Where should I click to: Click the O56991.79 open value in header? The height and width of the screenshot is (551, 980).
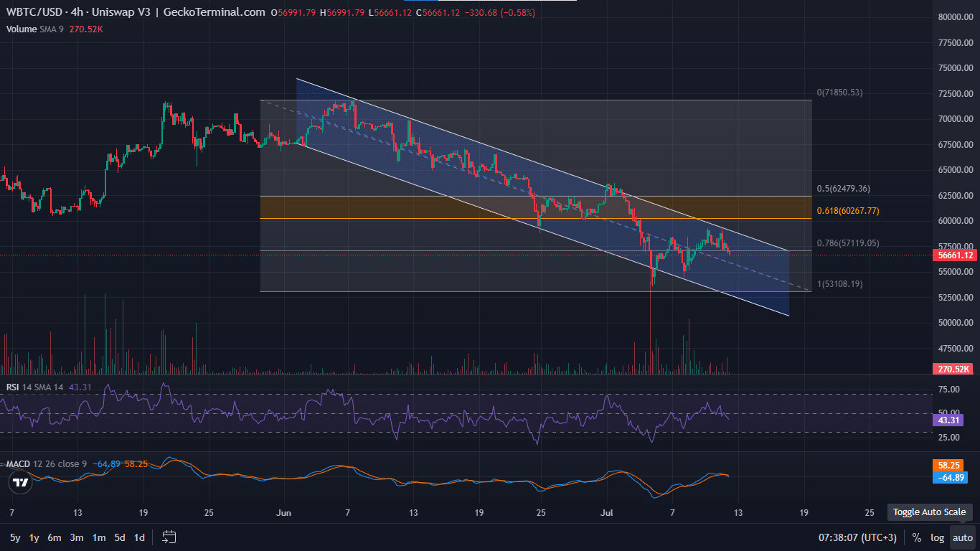pyautogui.click(x=293, y=13)
